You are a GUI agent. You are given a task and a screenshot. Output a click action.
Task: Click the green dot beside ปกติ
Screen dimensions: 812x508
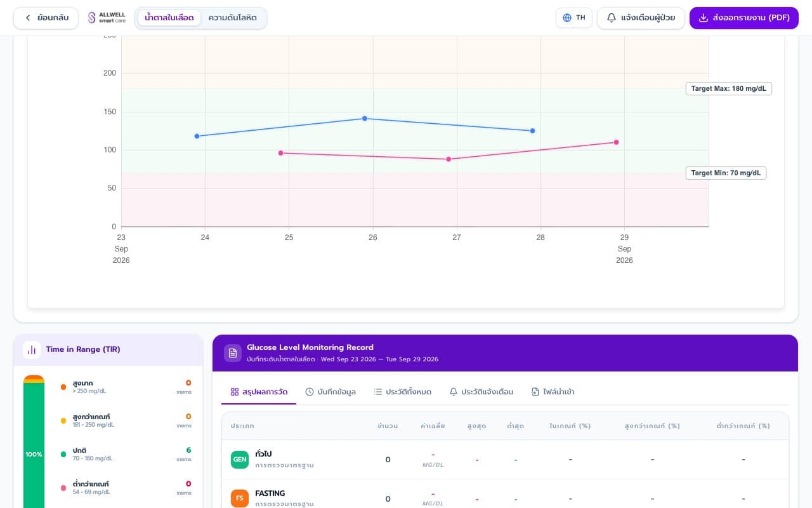pos(63,454)
